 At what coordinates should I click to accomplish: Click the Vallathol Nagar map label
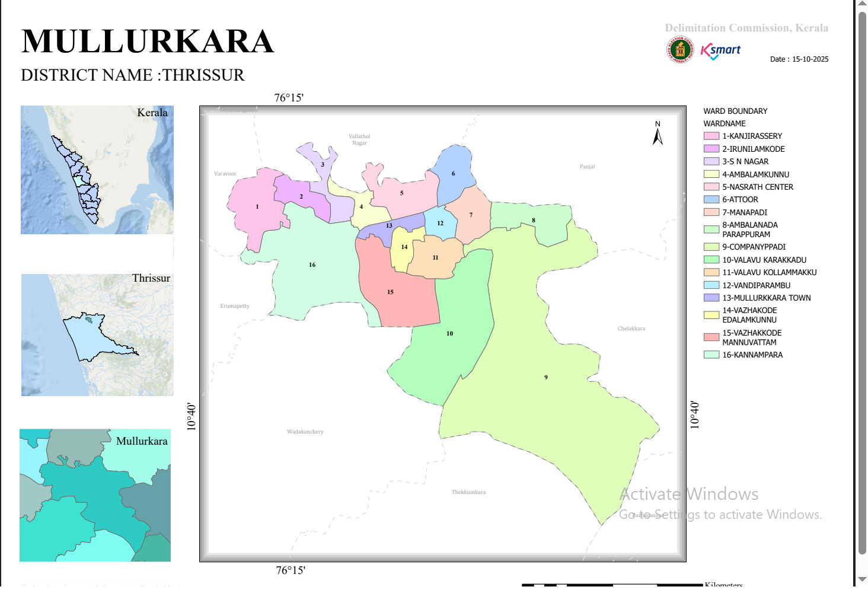click(x=359, y=139)
